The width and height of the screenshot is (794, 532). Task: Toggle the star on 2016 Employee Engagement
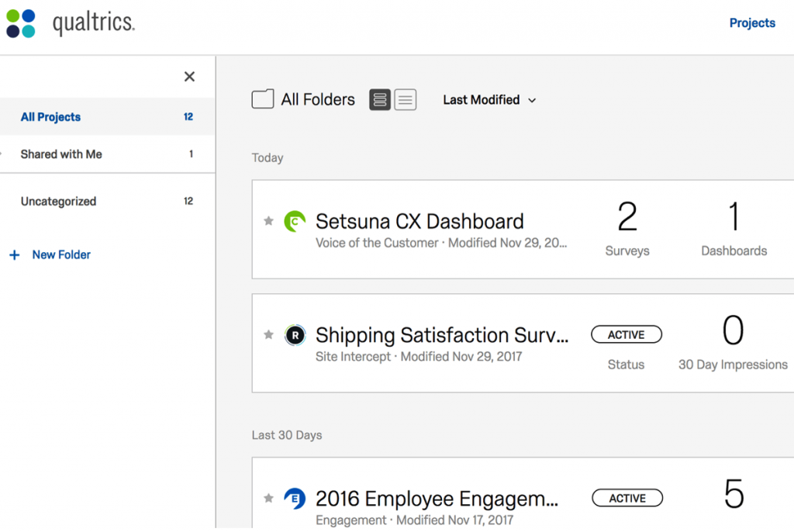pyautogui.click(x=268, y=499)
